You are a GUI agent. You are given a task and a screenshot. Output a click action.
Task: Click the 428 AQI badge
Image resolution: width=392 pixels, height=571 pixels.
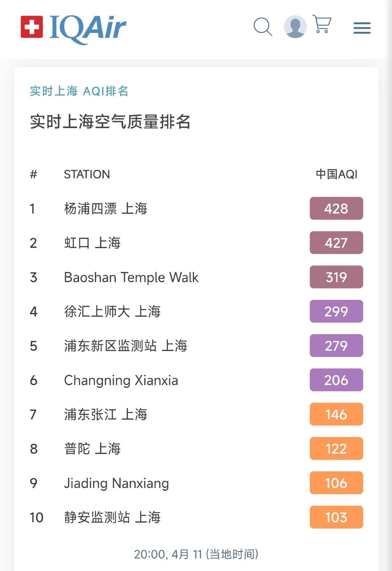point(336,208)
